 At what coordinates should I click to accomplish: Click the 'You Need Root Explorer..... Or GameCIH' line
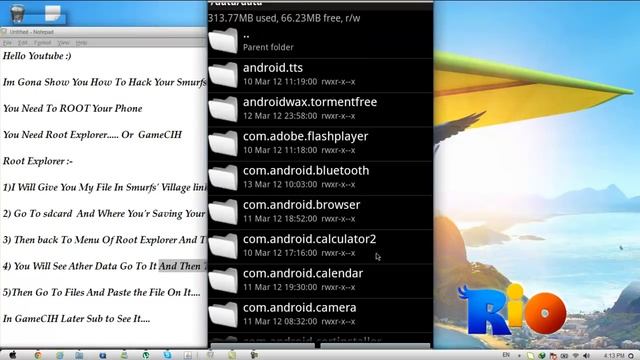tap(92, 135)
